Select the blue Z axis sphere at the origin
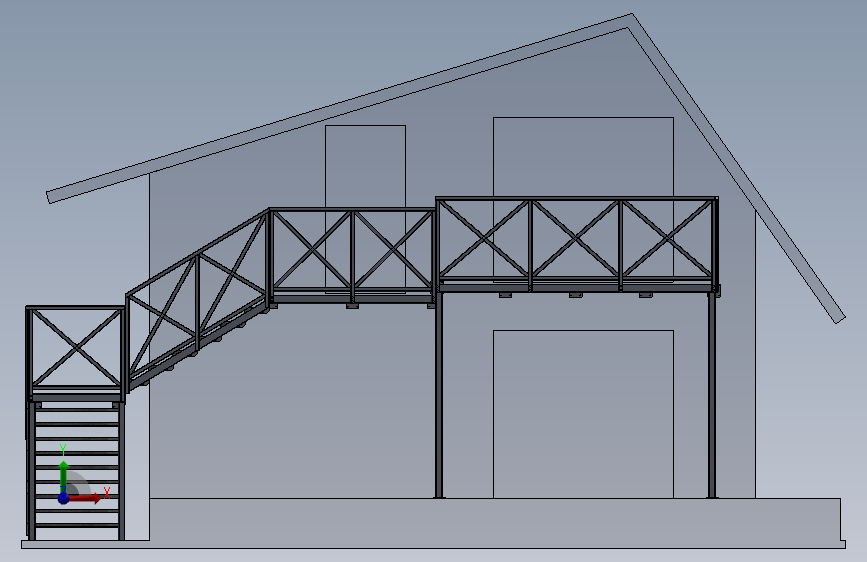867x562 pixels. pyautogui.click(x=64, y=498)
